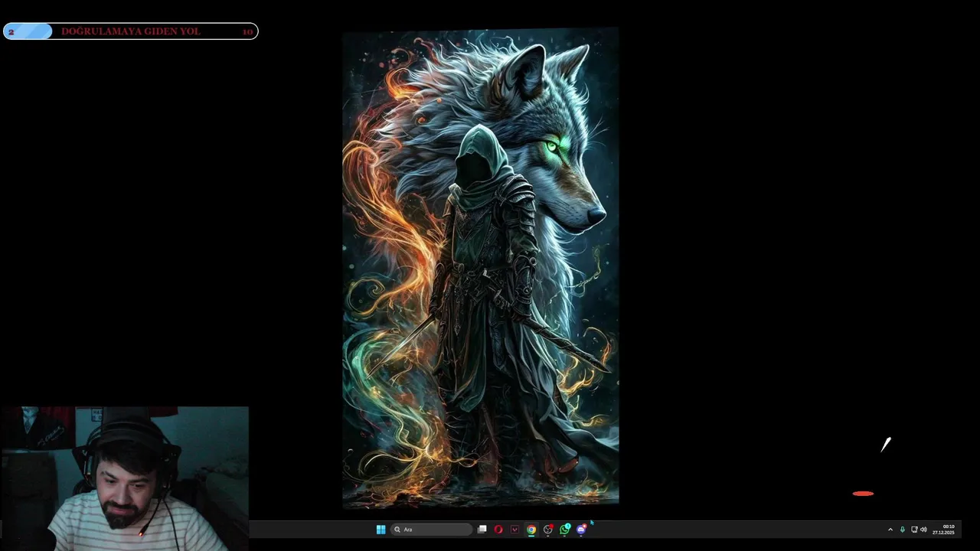Viewport: 980px width, 551px height.
Task: Launch Opera browser from the taskbar
Action: (498, 530)
